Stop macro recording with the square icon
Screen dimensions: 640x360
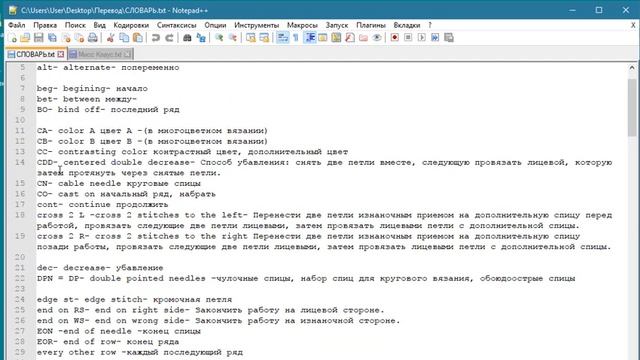pos(408,38)
